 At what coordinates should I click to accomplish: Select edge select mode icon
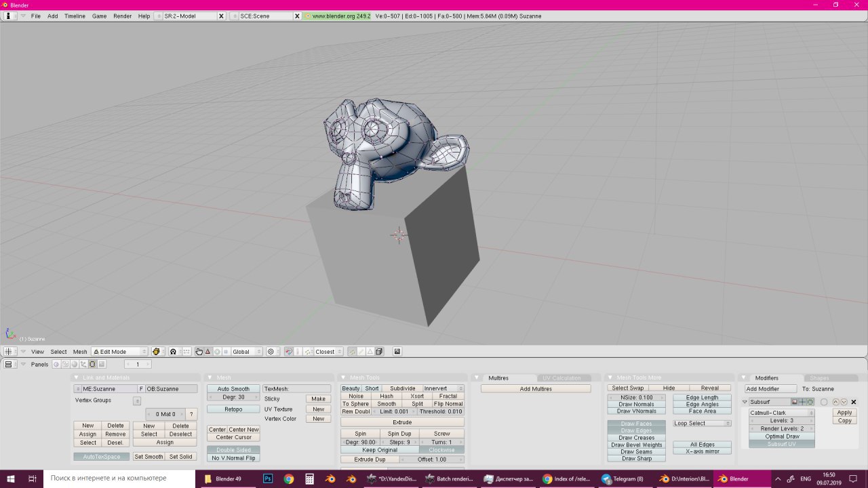(x=361, y=352)
